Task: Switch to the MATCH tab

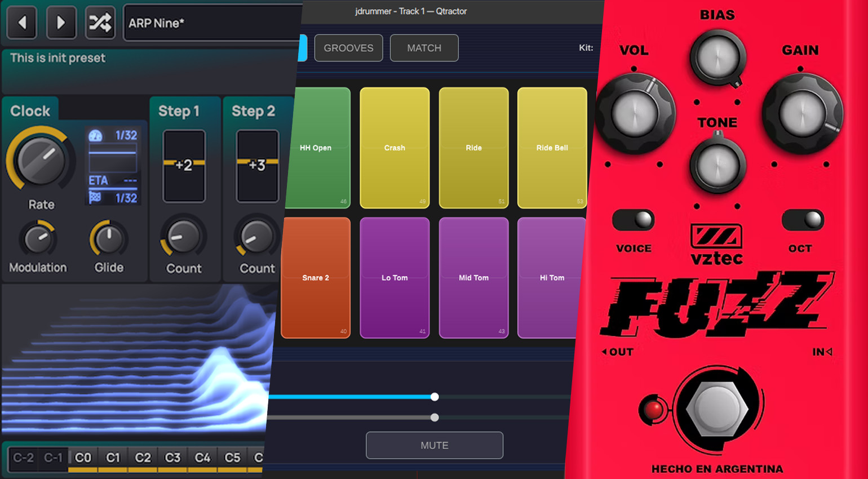Action: tap(424, 48)
